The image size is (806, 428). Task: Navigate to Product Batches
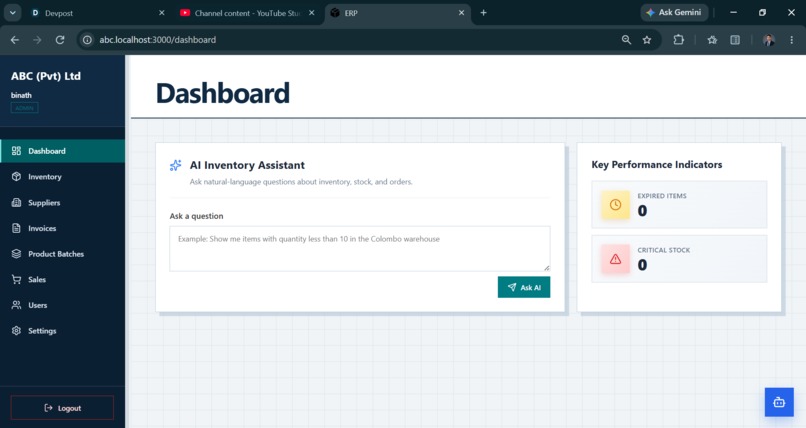click(x=62, y=254)
